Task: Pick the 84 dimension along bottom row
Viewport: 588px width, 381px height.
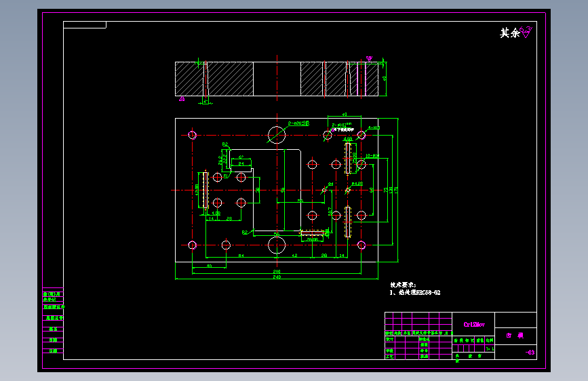Action: tap(241, 256)
